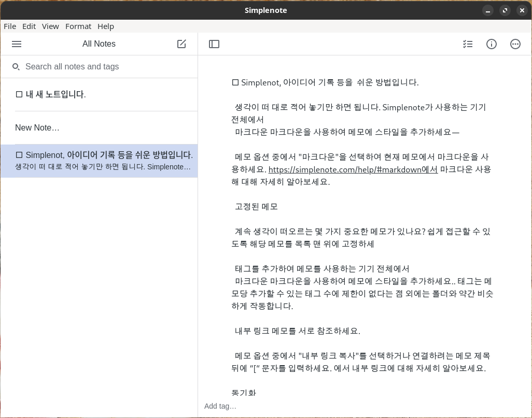The image size is (532, 418).
Task: Open the note actions ellipsis menu
Action: coord(515,44)
